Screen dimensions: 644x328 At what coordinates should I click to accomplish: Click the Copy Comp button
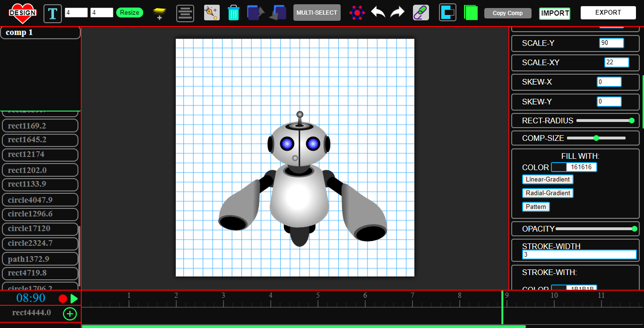coord(508,13)
